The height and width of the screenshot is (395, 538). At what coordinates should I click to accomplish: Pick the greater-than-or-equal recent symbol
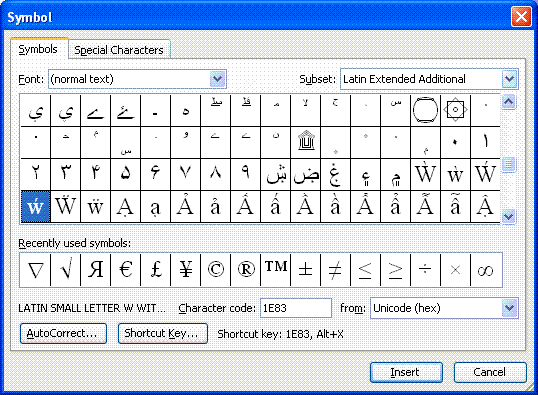click(x=396, y=270)
